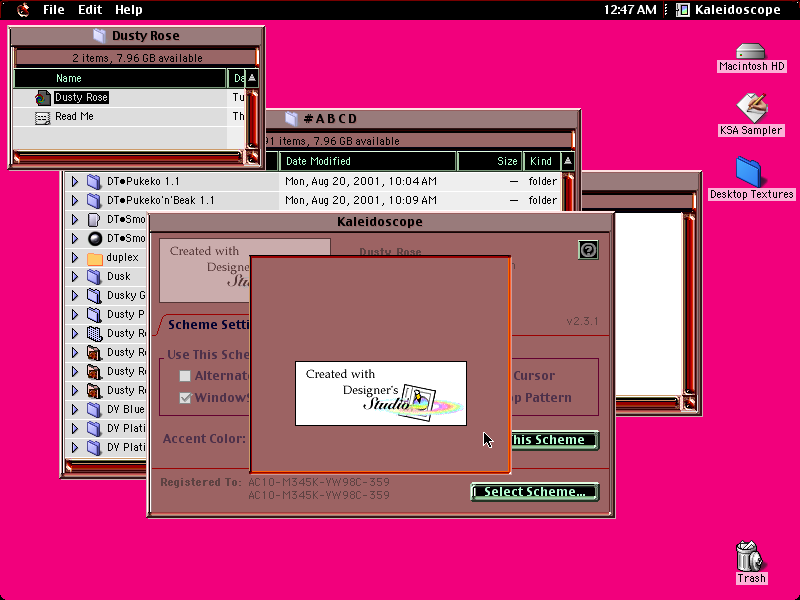Toggle sort order in Dusty Rose window
The width and height of the screenshot is (800, 600).
pos(252,78)
